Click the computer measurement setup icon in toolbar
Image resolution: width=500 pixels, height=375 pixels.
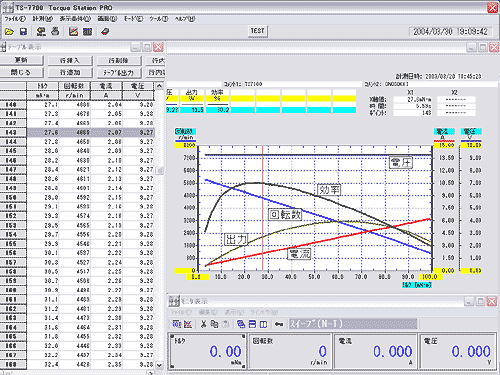pyautogui.click(x=41, y=32)
